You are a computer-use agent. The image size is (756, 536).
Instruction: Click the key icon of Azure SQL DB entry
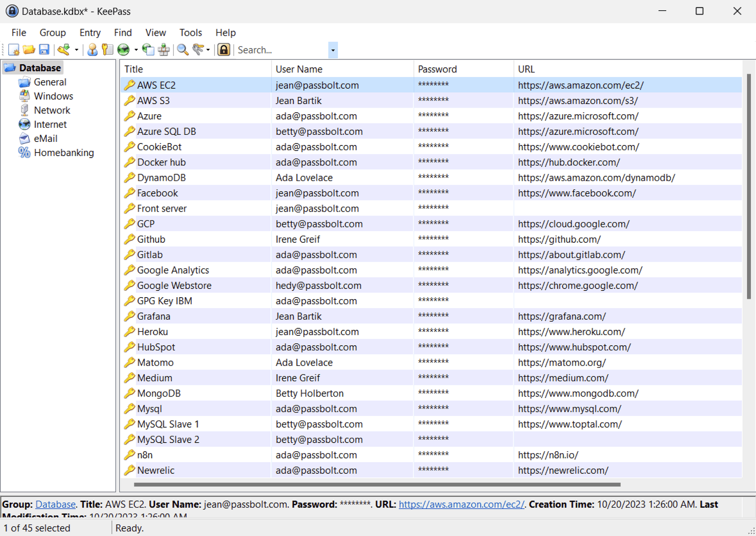129,131
